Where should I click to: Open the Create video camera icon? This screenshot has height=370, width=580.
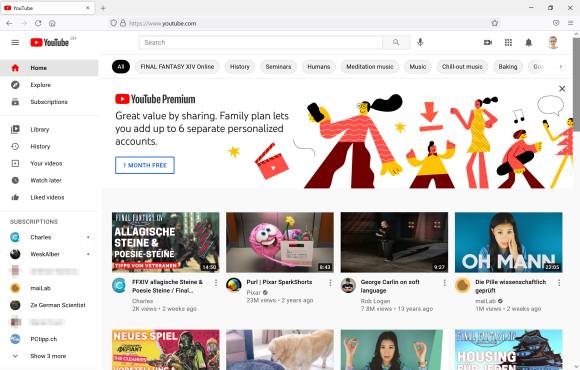coord(488,43)
